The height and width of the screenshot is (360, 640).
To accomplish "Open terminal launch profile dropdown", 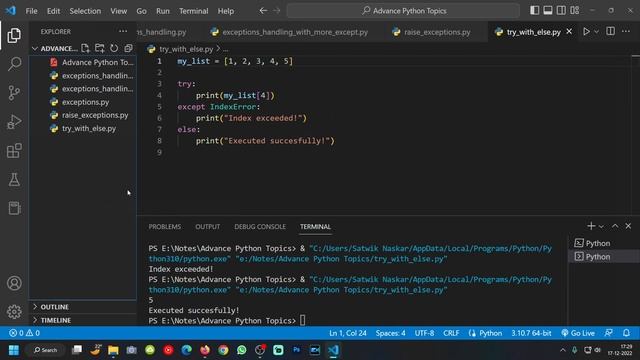I will [x=601, y=226].
